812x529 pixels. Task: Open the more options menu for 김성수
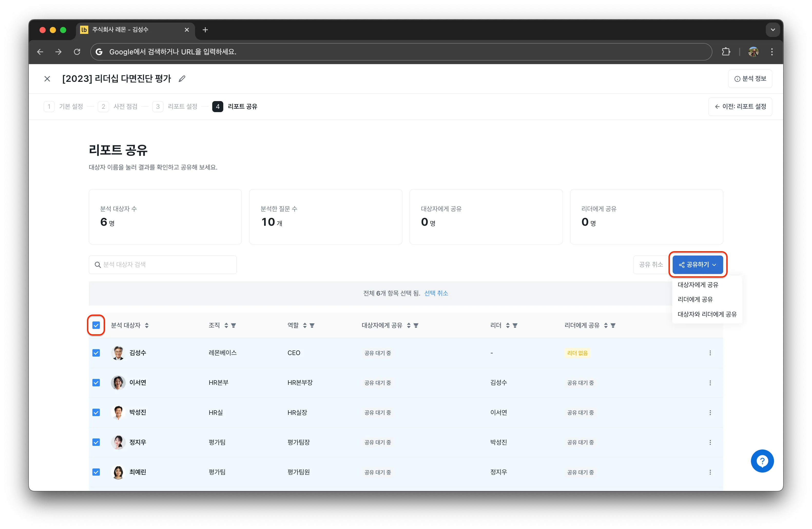coord(710,353)
